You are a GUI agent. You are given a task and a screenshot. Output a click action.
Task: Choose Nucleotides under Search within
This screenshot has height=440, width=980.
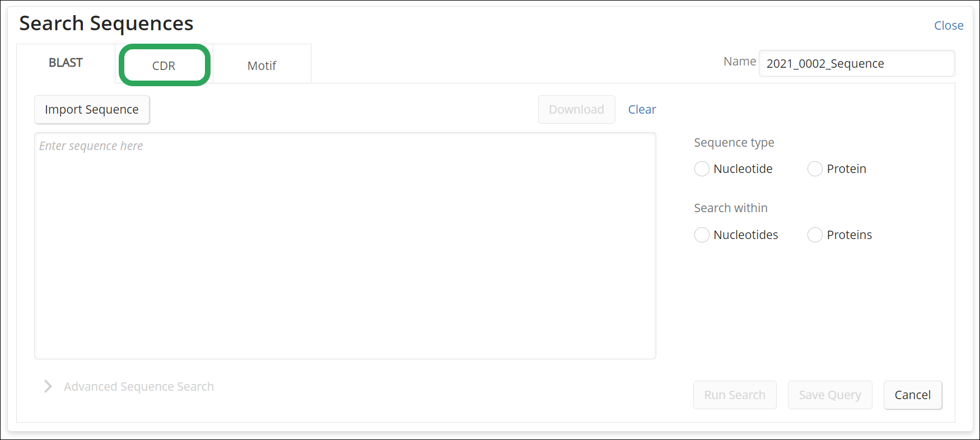(x=702, y=235)
